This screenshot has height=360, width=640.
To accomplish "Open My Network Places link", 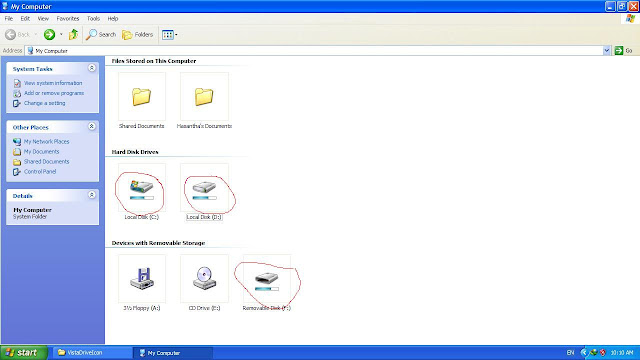I will [x=47, y=142].
